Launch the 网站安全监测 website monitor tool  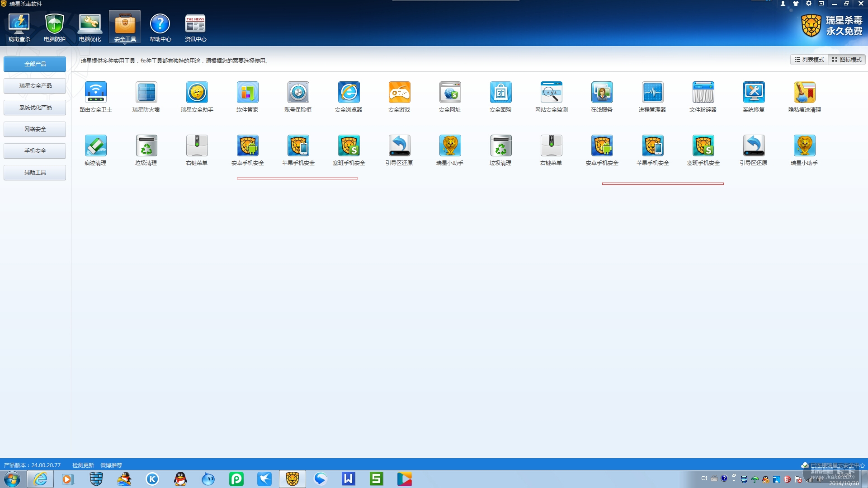(551, 93)
